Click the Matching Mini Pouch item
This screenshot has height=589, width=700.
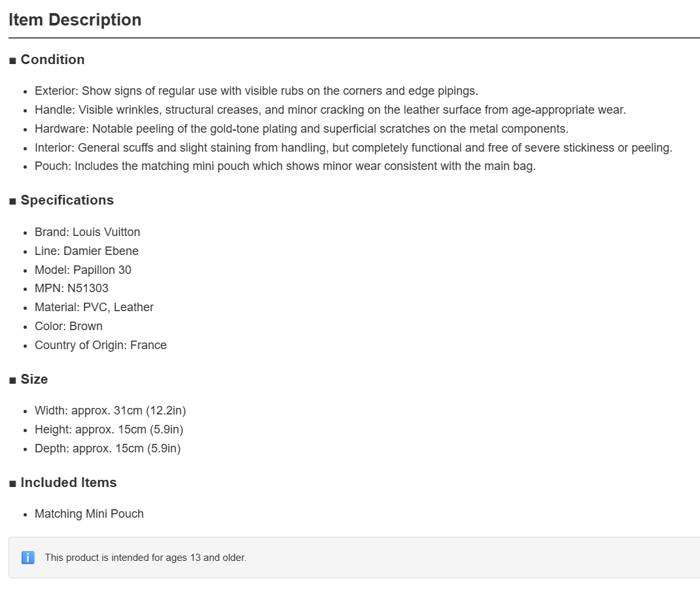pos(89,514)
